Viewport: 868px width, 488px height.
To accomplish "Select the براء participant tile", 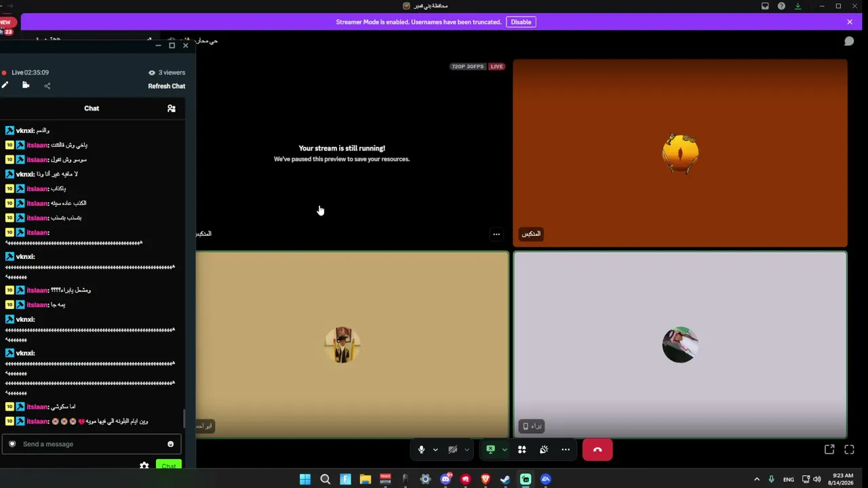I will click(680, 345).
